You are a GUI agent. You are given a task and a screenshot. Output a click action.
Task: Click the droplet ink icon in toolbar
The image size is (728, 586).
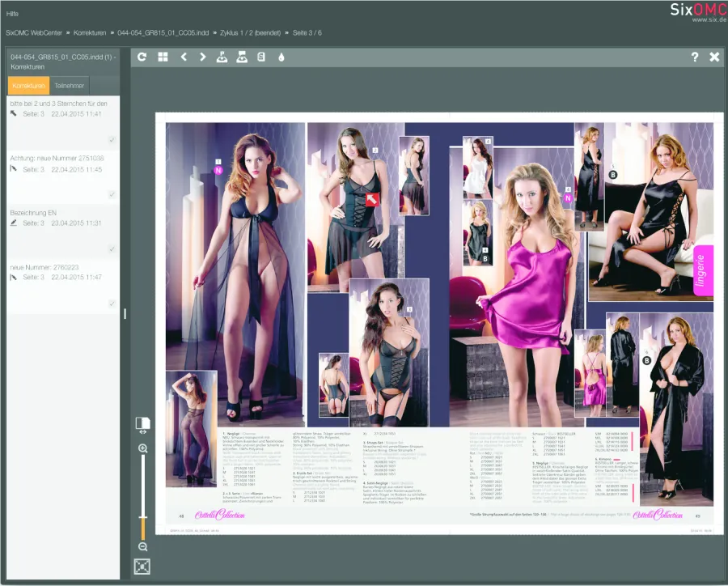[x=281, y=57]
